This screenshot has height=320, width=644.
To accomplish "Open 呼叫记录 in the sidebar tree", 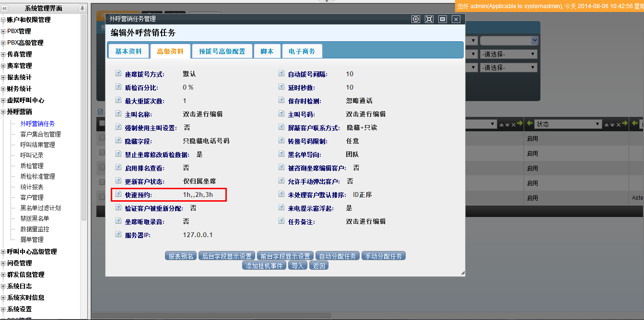I will pyautogui.click(x=32, y=155).
